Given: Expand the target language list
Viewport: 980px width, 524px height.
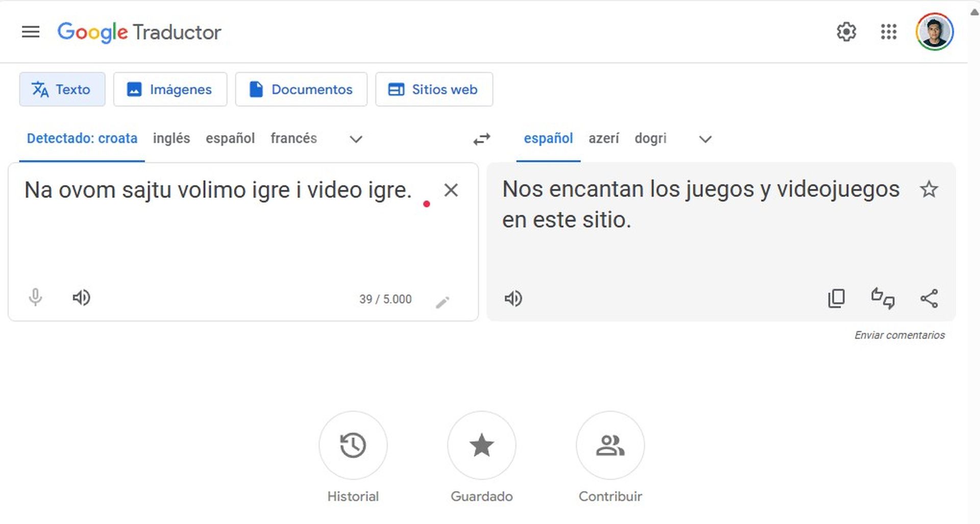Looking at the screenshot, I should 705,139.
